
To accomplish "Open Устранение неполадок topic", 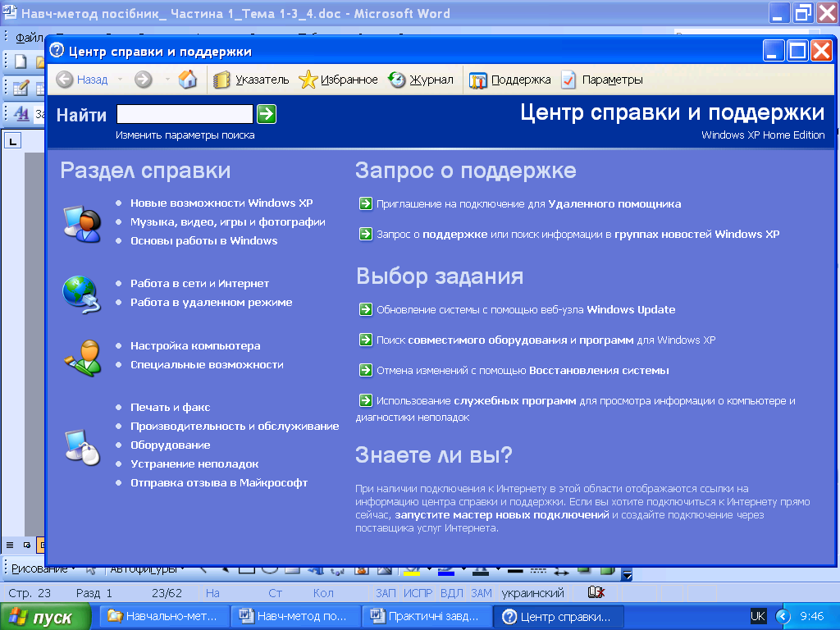I will pyautogui.click(x=194, y=464).
